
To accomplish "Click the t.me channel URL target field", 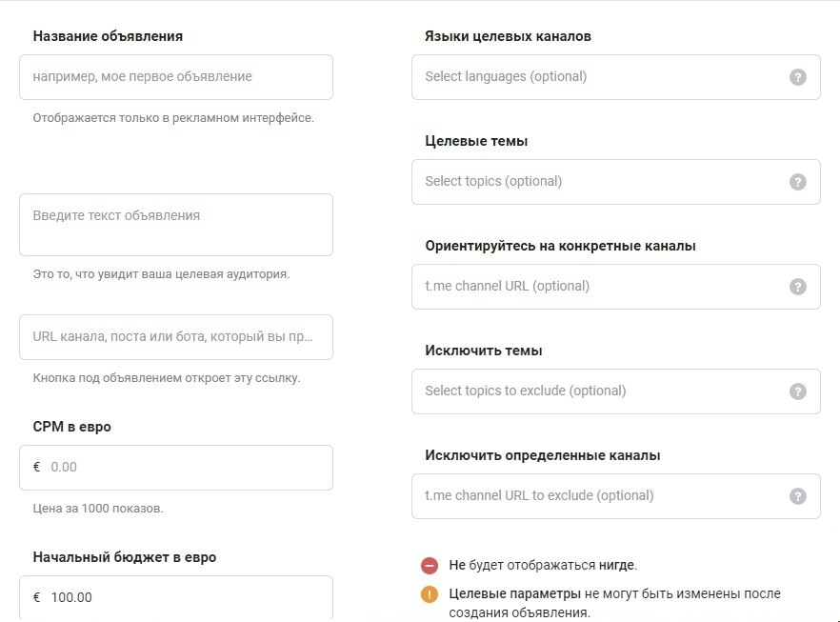I will 600,287.
